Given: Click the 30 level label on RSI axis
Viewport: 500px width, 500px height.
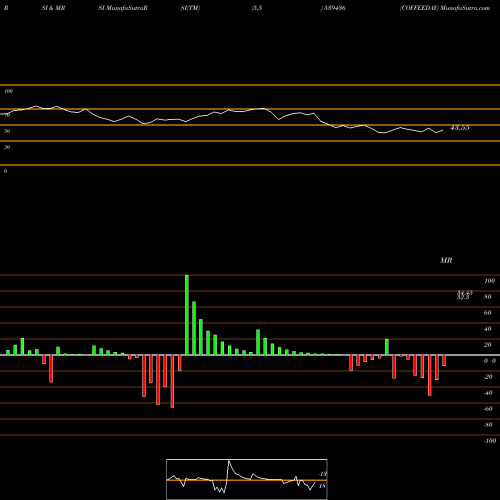Looking at the screenshot, I should pyautogui.click(x=7, y=147).
